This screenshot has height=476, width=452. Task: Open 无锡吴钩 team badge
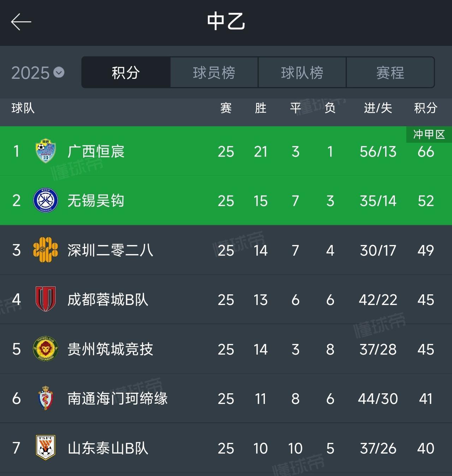point(46,200)
